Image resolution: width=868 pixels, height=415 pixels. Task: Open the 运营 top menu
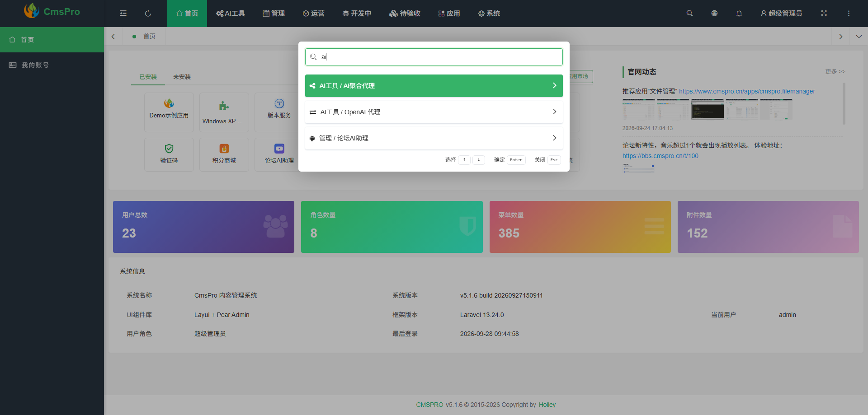[314, 14]
